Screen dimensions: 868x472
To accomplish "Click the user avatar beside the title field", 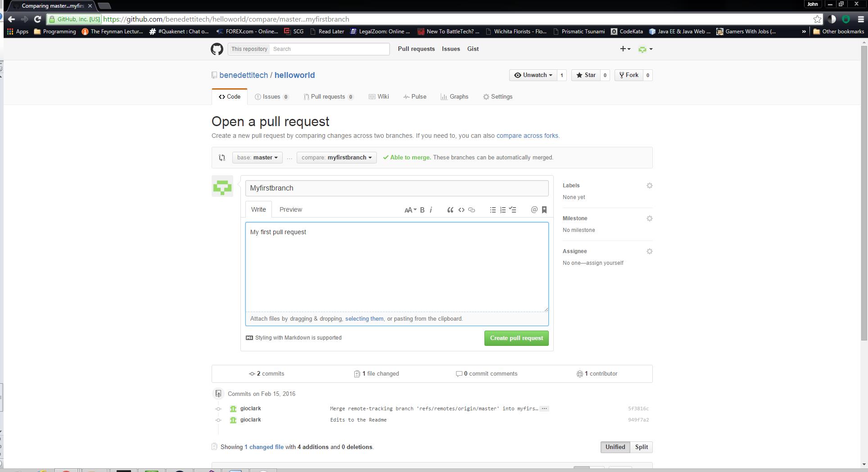I will coord(222,186).
